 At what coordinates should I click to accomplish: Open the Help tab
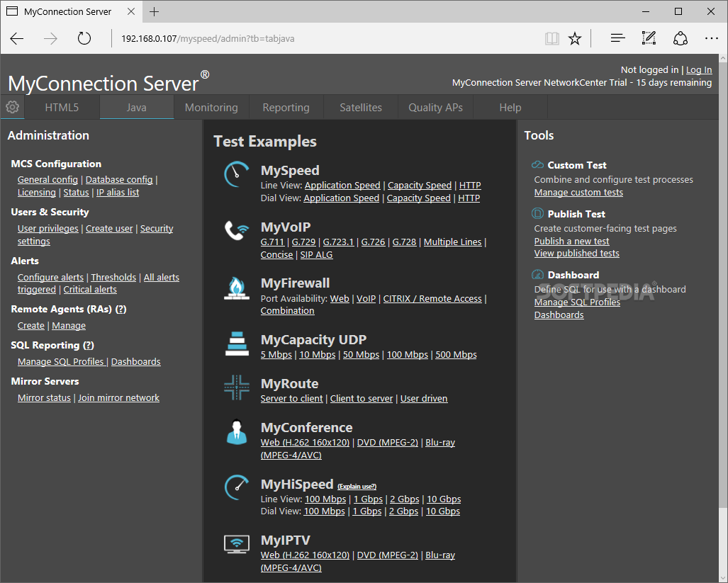point(510,107)
